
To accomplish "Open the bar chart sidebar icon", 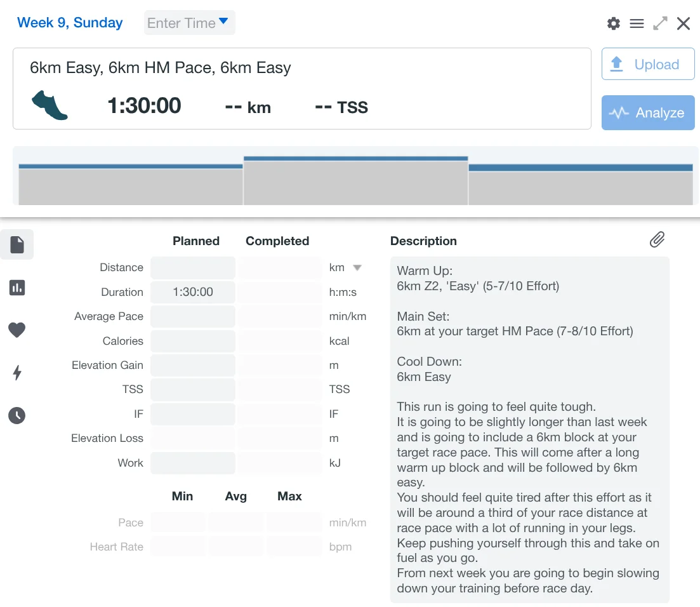I will click(x=17, y=288).
